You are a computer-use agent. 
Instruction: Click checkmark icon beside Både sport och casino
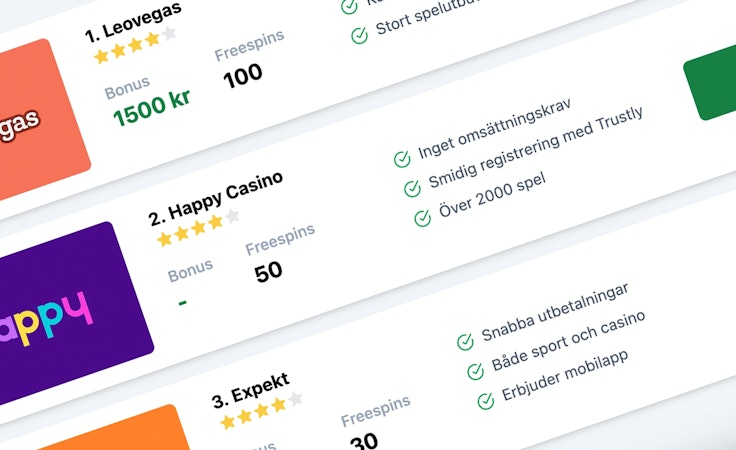point(475,372)
